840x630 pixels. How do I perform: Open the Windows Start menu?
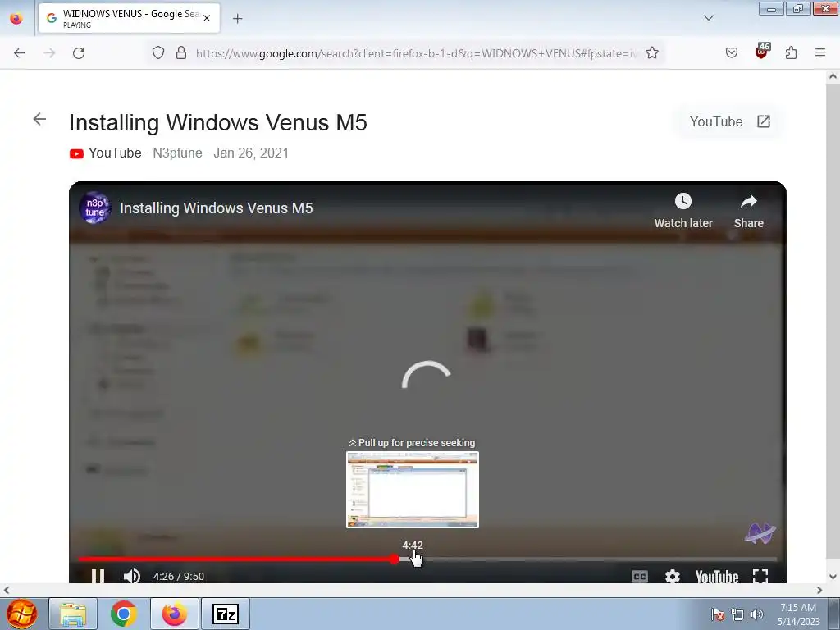pyautogui.click(x=22, y=614)
